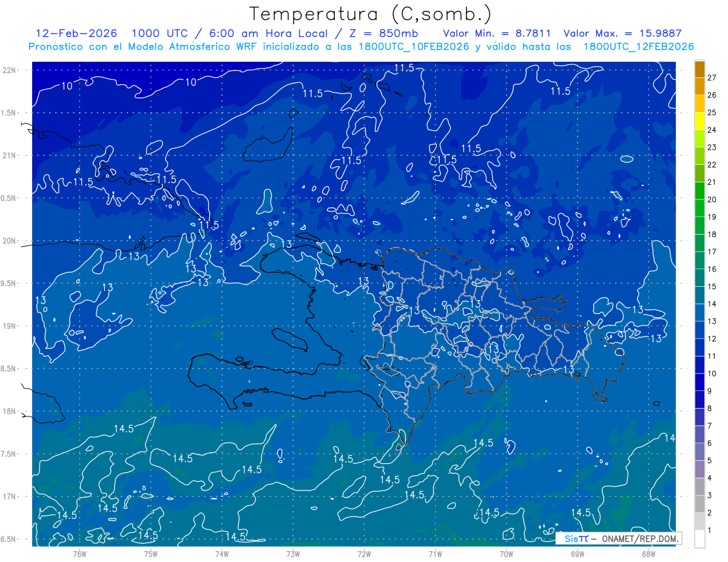
Task: Click the "74W" longitude axis label
Action: 222,554
